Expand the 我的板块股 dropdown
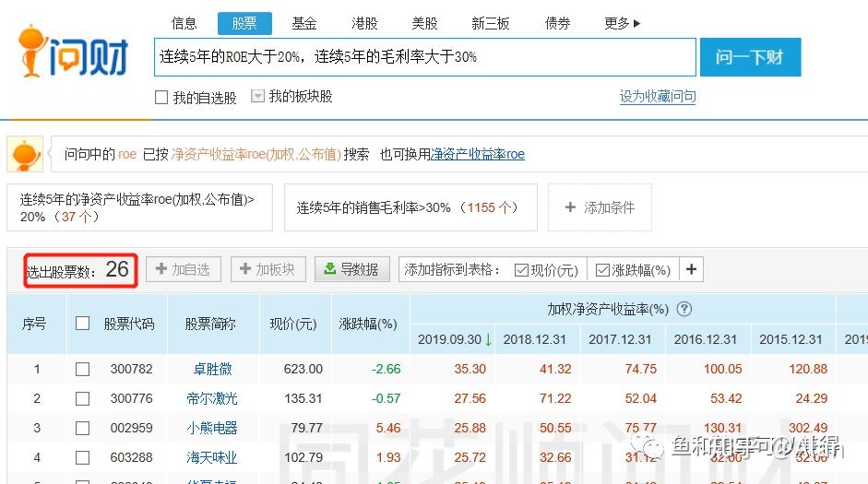Viewport: 868px width, 484px height. pos(257,96)
